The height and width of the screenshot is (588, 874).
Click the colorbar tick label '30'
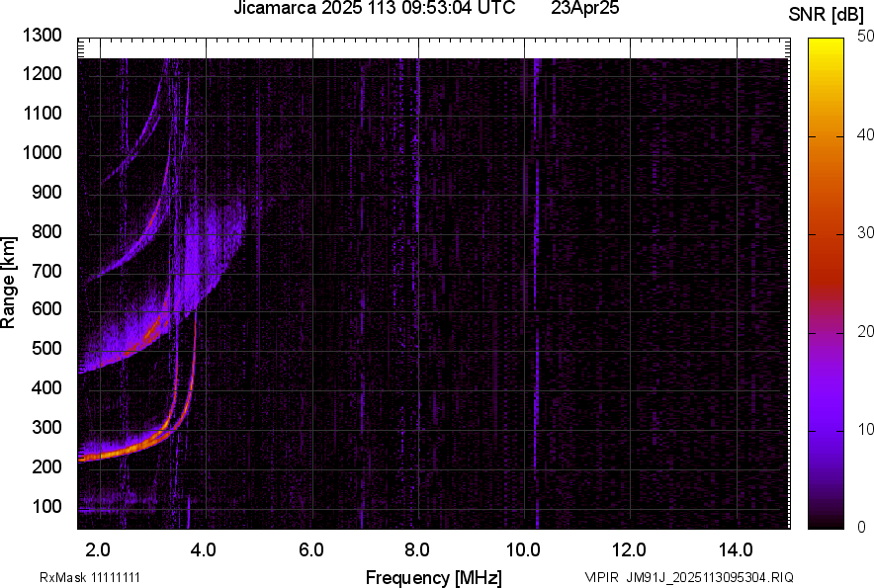pos(865,232)
